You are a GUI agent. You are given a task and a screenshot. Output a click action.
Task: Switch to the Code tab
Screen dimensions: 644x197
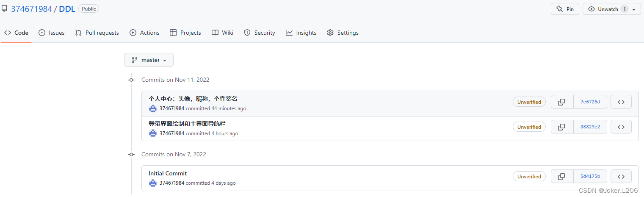(17, 33)
